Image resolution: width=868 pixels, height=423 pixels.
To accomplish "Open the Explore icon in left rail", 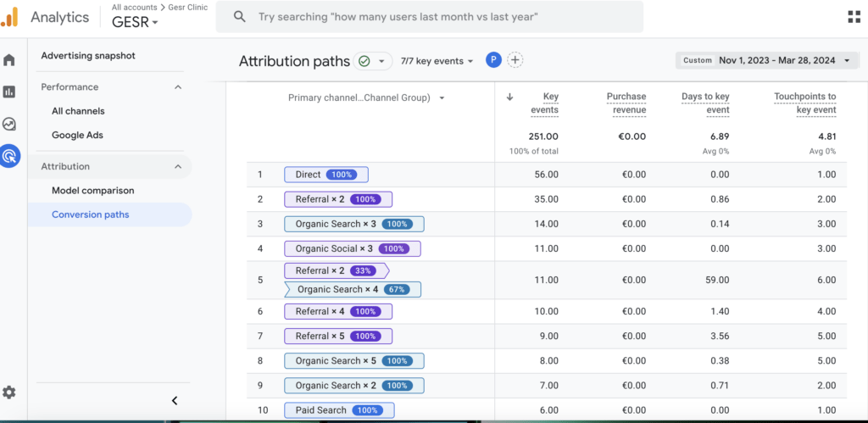I will tap(9, 124).
